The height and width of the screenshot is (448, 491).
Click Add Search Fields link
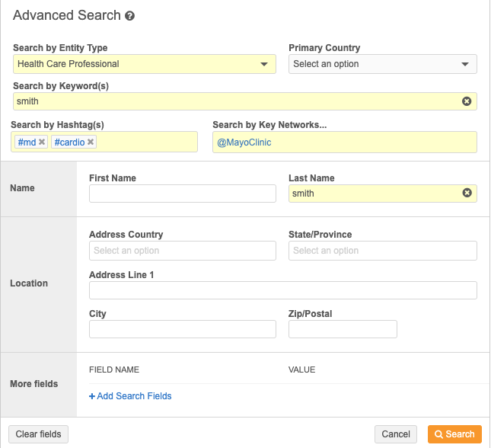pos(130,396)
